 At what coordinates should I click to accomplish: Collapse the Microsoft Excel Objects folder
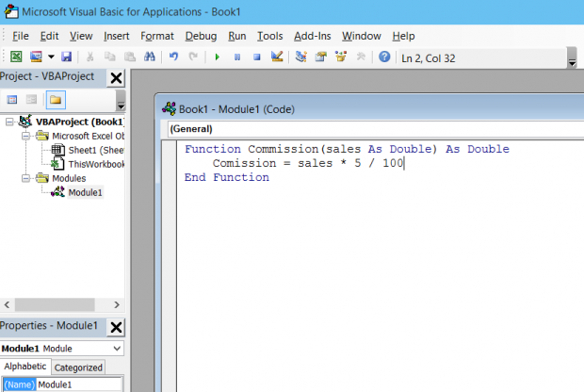point(25,136)
